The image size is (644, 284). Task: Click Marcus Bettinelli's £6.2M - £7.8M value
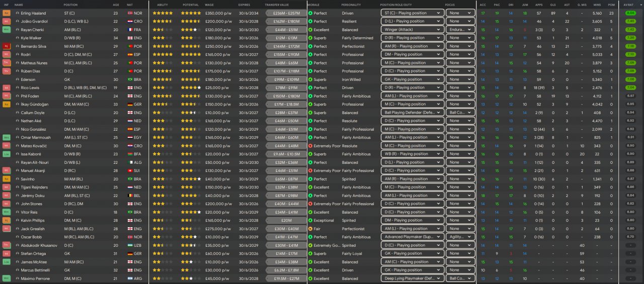pyautogui.click(x=286, y=270)
